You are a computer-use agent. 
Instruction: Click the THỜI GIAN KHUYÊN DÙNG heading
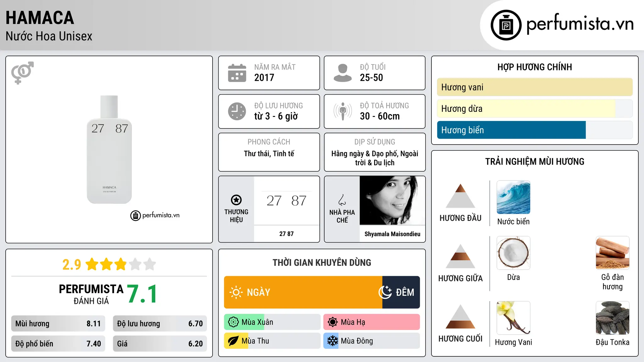(x=322, y=262)
